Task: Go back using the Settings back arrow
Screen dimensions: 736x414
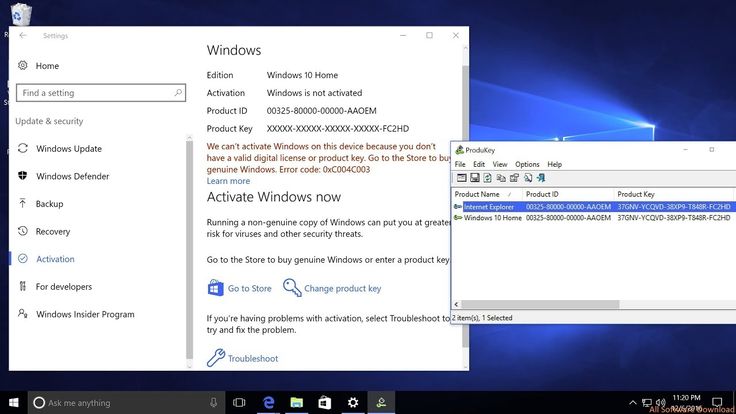Action: click(23, 35)
